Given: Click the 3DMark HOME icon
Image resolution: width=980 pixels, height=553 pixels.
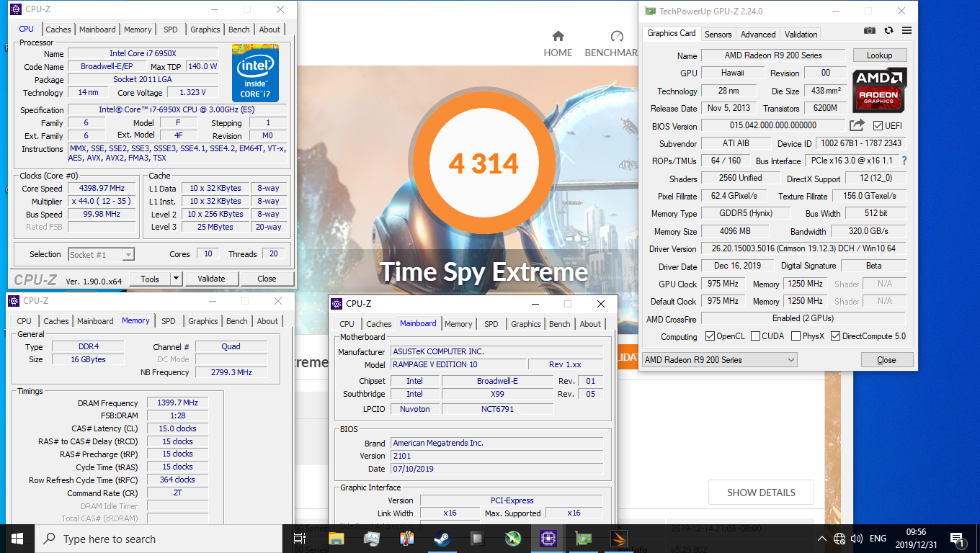Looking at the screenshot, I should pos(558,36).
